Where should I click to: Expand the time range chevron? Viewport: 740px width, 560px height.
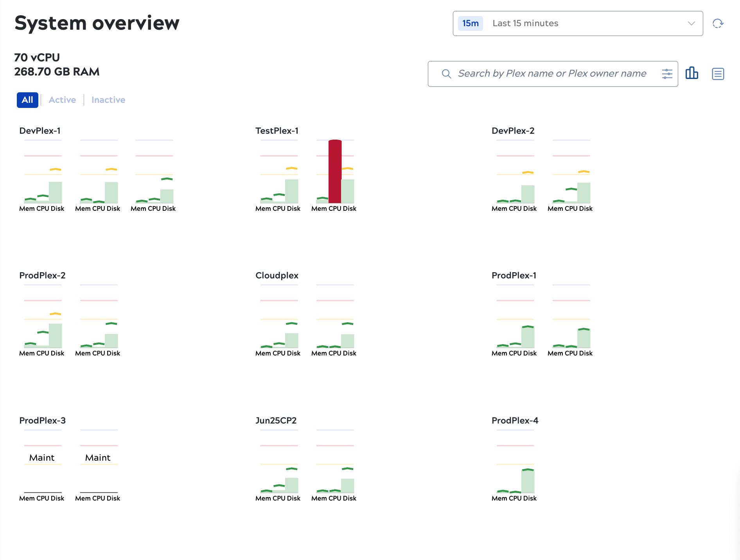pyautogui.click(x=692, y=23)
